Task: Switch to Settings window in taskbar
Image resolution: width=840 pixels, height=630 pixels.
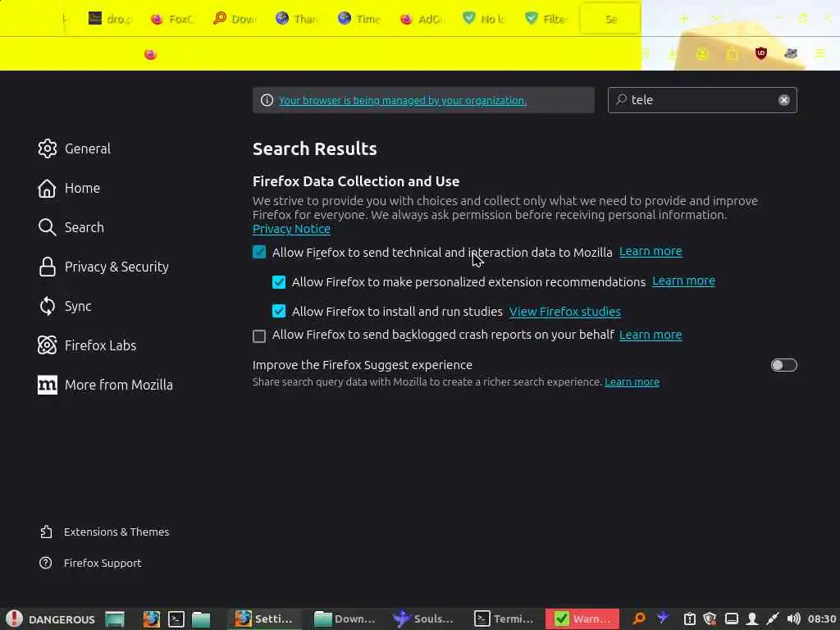Action: (265, 619)
